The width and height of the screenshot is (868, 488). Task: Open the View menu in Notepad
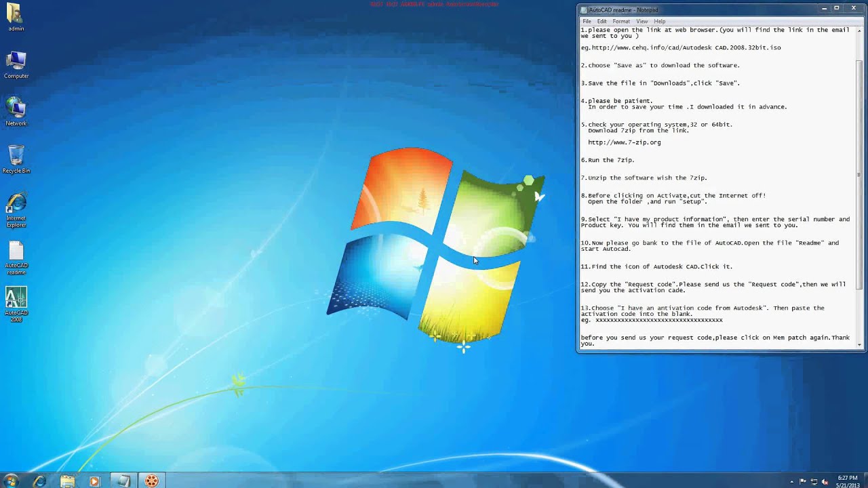click(x=642, y=22)
